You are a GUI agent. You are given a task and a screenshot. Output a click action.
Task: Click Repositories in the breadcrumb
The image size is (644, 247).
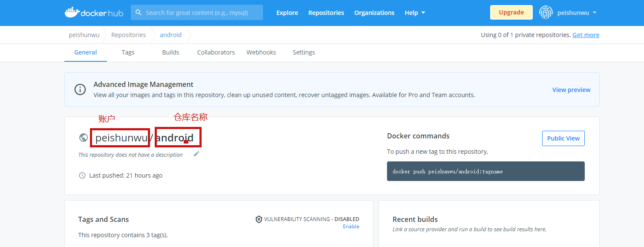pos(128,35)
